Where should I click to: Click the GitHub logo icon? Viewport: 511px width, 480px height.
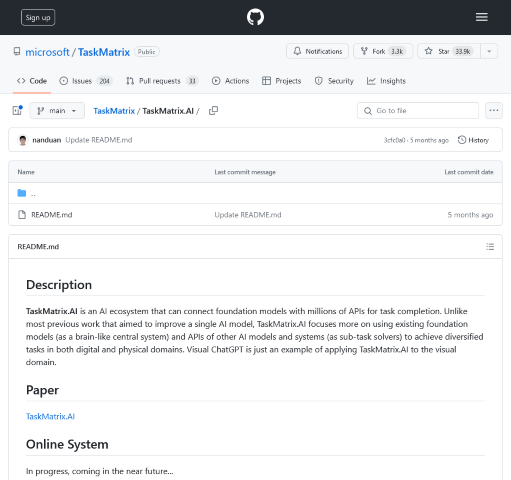[x=255, y=17]
